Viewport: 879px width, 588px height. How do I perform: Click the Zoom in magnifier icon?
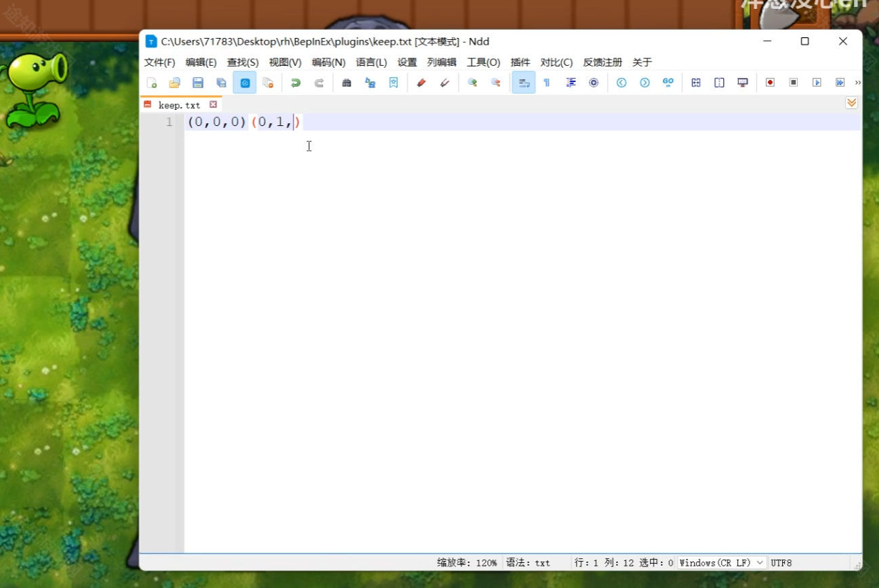click(x=472, y=83)
